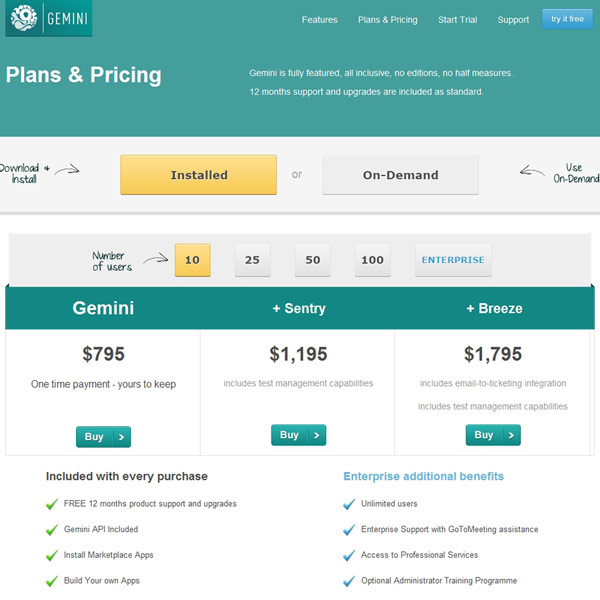Click 'includes email-to-ticketing integration' text
600x600 pixels.
493,383
